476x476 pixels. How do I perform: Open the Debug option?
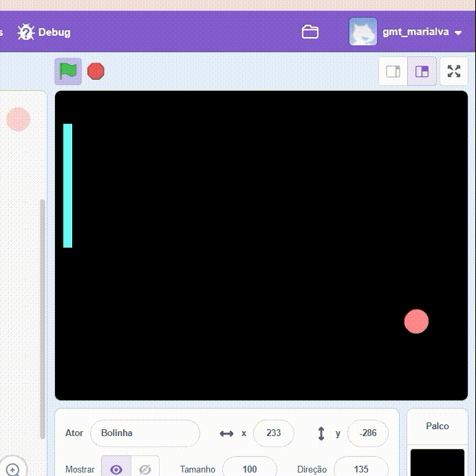coord(44,32)
